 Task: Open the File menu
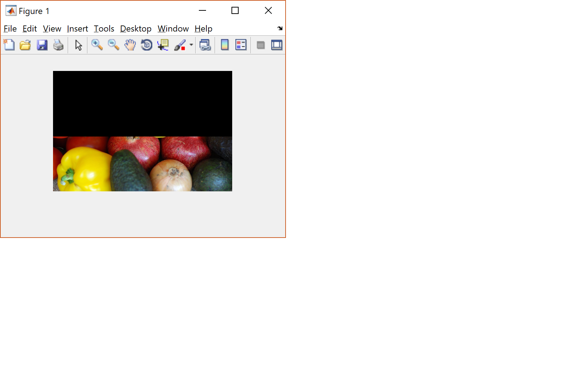[10, 29]
